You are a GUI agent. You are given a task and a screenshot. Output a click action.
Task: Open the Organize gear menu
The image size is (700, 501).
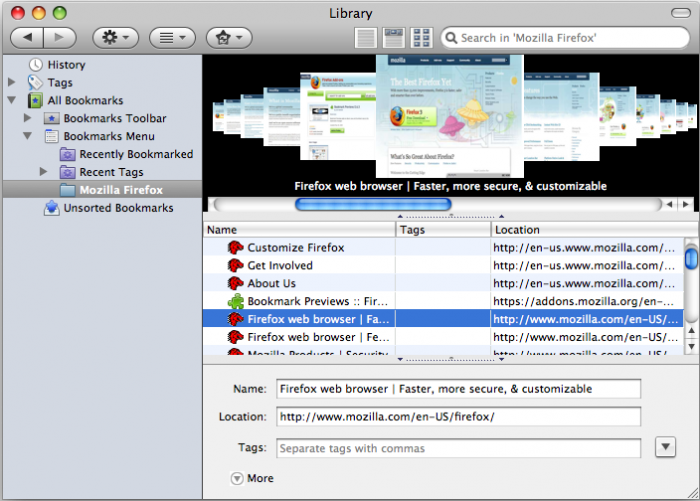(115, 38)
